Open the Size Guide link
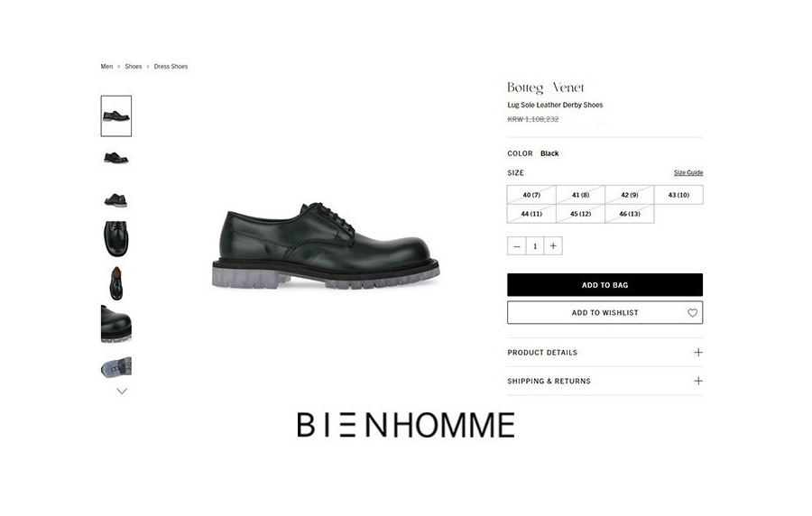This screenshot has height=516, width=812. [688, 173]
